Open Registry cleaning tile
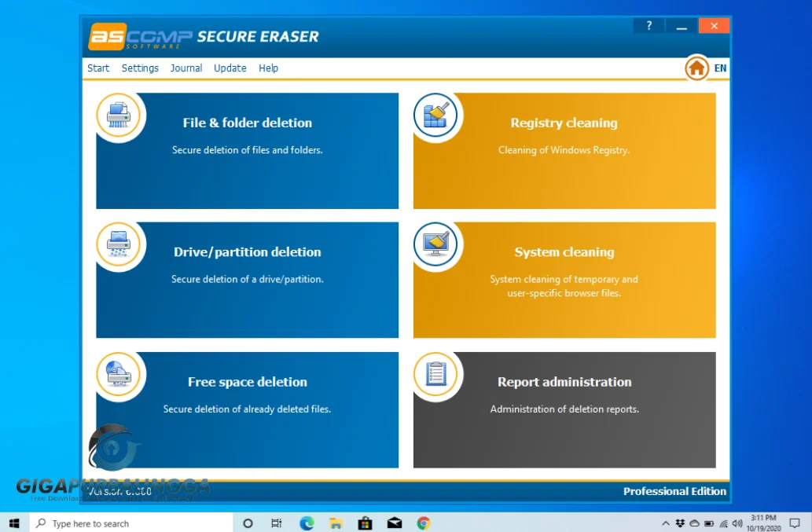 pos(564,151)
